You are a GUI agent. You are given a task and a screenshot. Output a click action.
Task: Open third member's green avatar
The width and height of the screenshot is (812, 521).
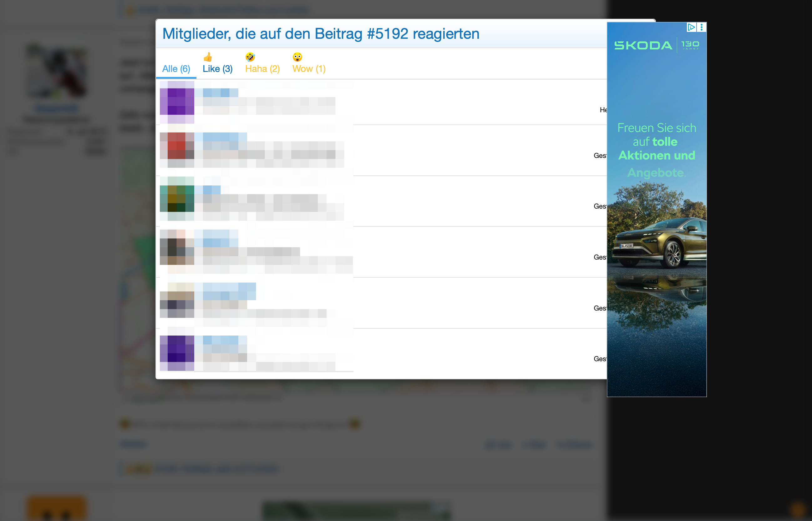coord(177,199)
